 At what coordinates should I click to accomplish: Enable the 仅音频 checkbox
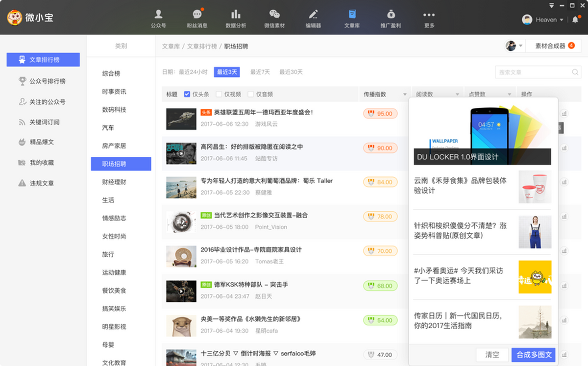pyautogui.click(x=251, y=94)
